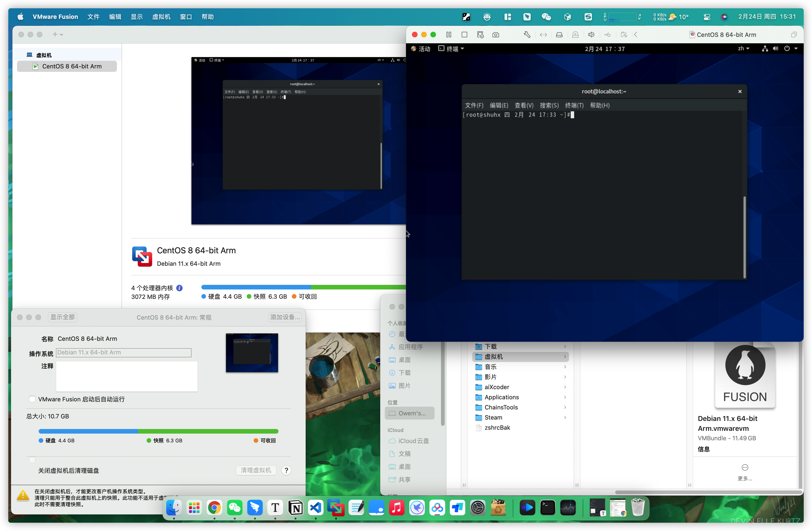Toggle 关闭虚拟机后清理磁盘 checkbox

tap(32, 460)
